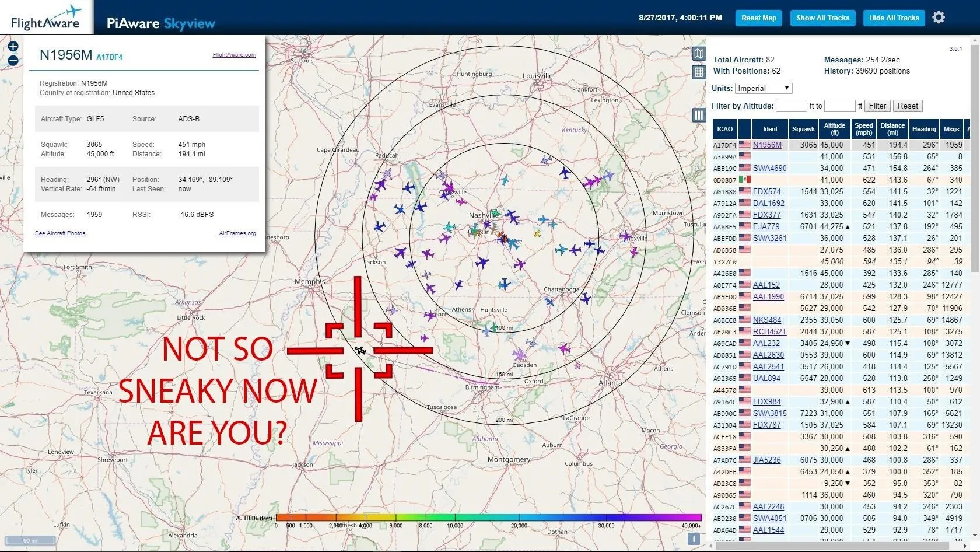Viewport: 980px width, 552px height.
Task: Open the map layer selector icon
Action: coord(699,54)
